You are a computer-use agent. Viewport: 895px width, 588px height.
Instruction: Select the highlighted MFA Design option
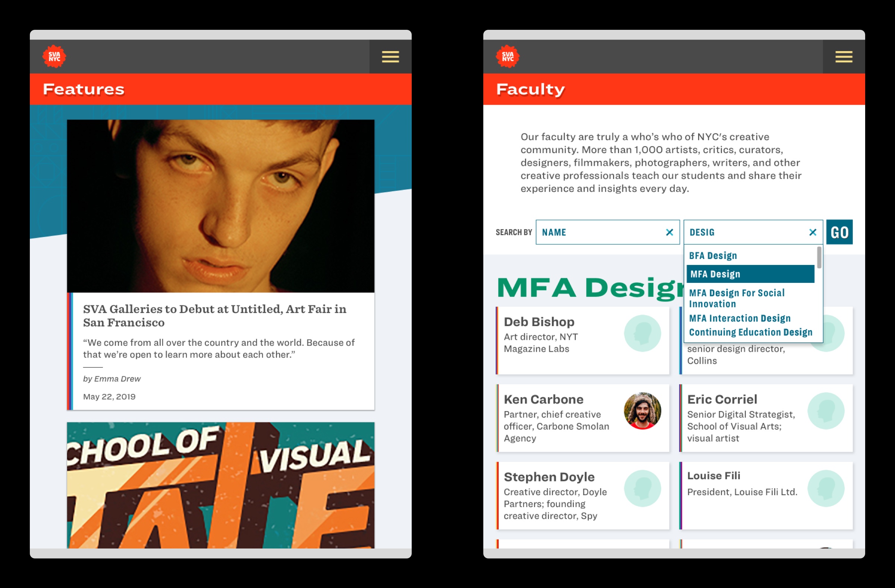point(750,274)
